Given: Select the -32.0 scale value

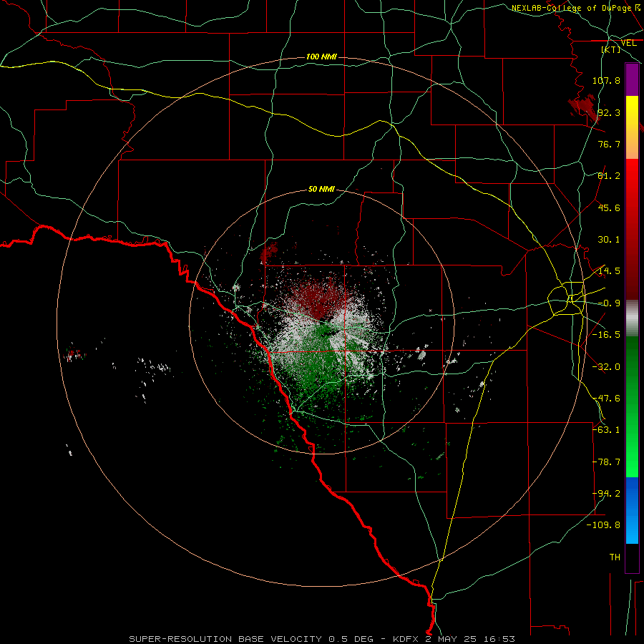Looking at the screenshot, I should click(x=606, y=367).
